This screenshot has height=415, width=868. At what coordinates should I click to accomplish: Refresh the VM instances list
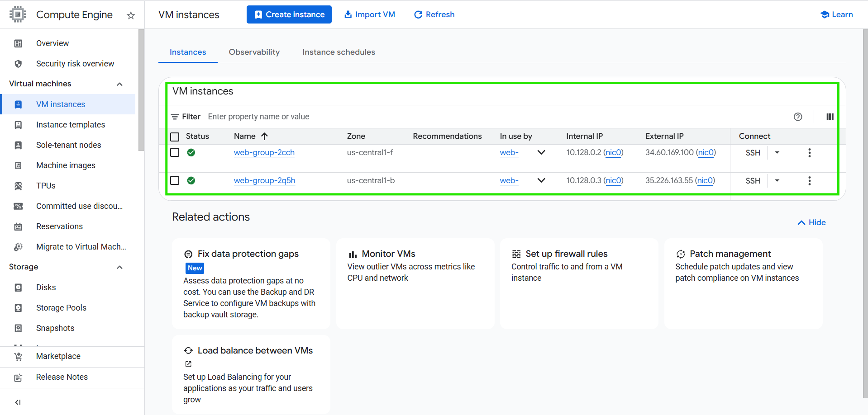pyautogui.click(x=434, y=14)
